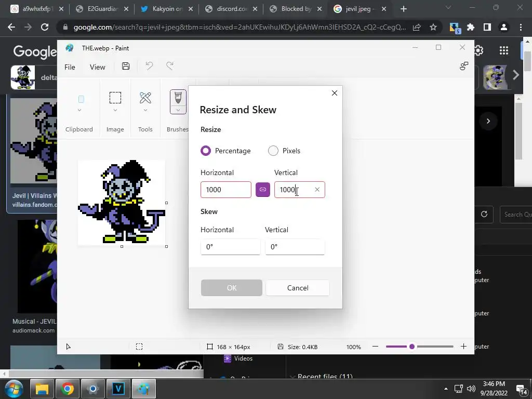532x399 pixels.
Task: Click the share page icon in address bar
Action: [x=417, y=27]
